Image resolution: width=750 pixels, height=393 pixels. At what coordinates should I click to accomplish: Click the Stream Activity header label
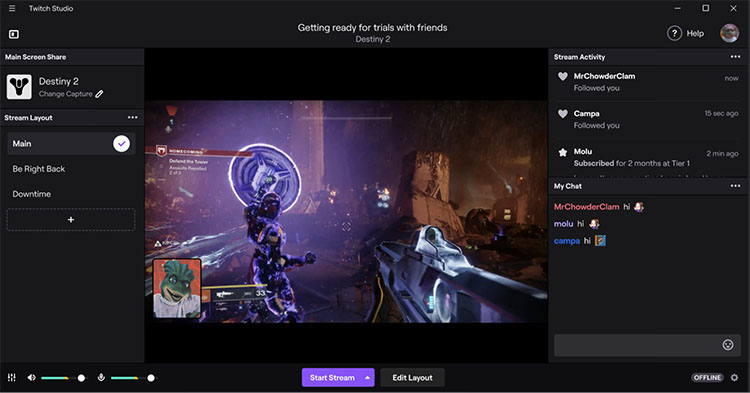point(580,57)
